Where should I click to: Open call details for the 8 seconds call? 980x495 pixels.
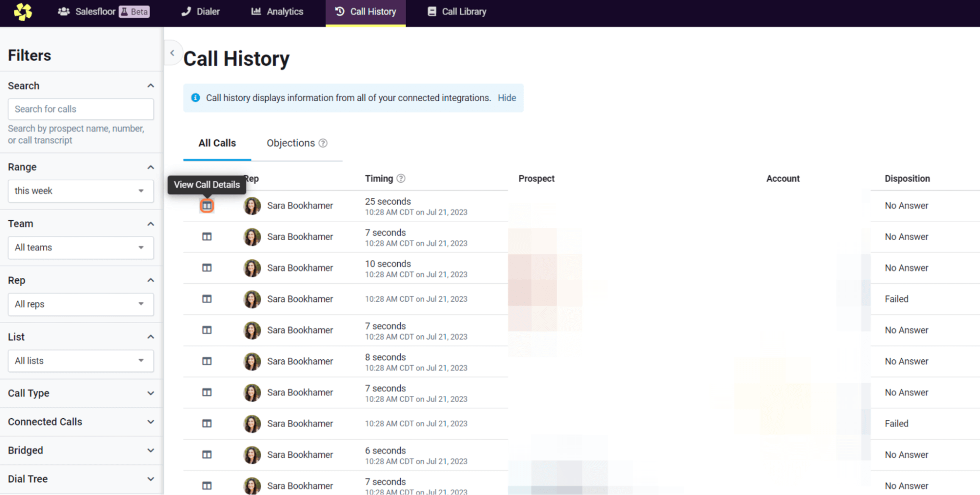click(206, 361)
